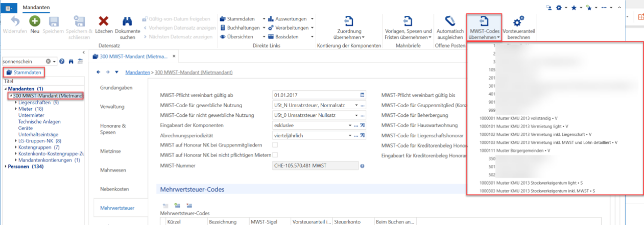
Task: Expand Mieter (18) tree node
Action: click(x=16, y=109)
